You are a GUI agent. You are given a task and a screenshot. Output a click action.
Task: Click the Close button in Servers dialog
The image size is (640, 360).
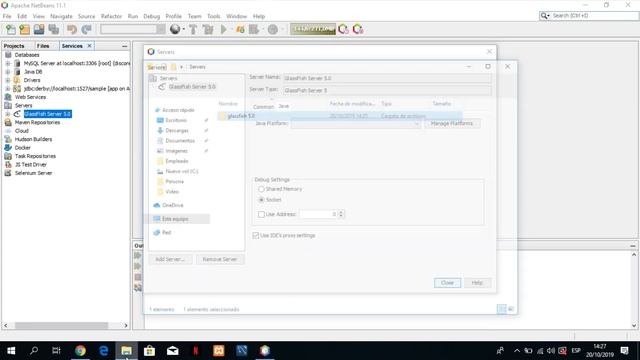point(447,282)
